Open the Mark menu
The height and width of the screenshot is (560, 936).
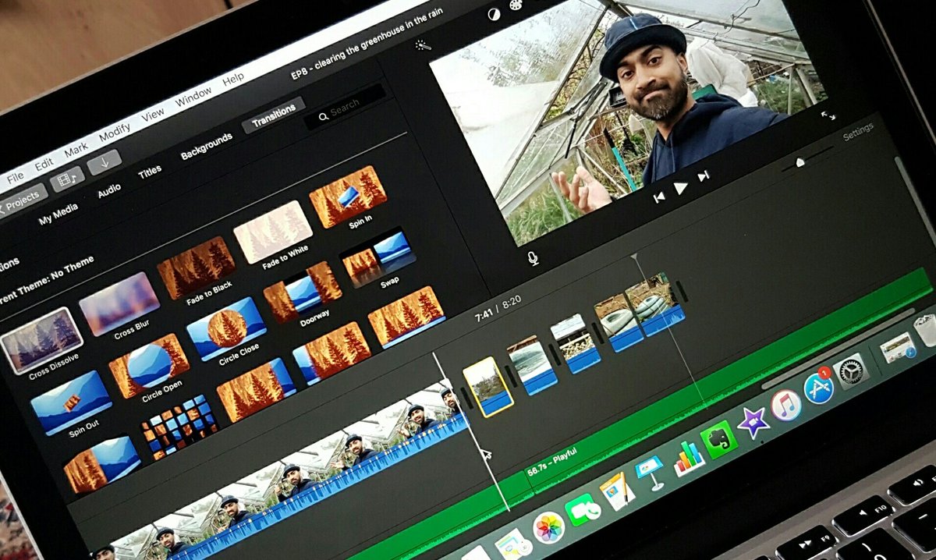click(x=76, y=151)
